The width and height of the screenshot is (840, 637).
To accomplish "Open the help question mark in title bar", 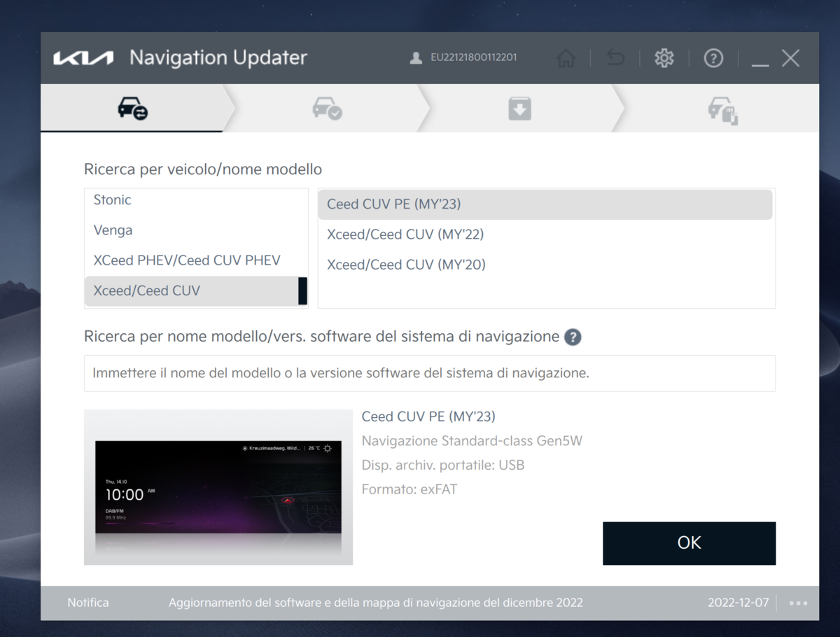I will 713,58.
